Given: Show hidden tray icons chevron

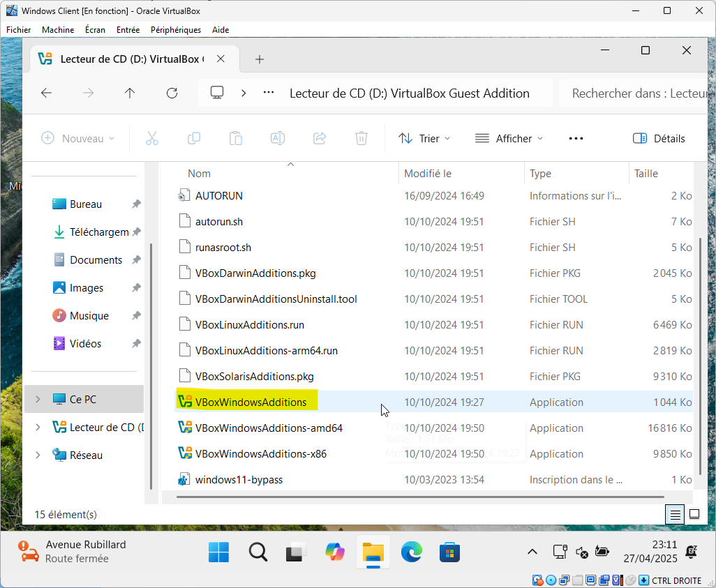Looking at the screenshot, I should [532, 552].
